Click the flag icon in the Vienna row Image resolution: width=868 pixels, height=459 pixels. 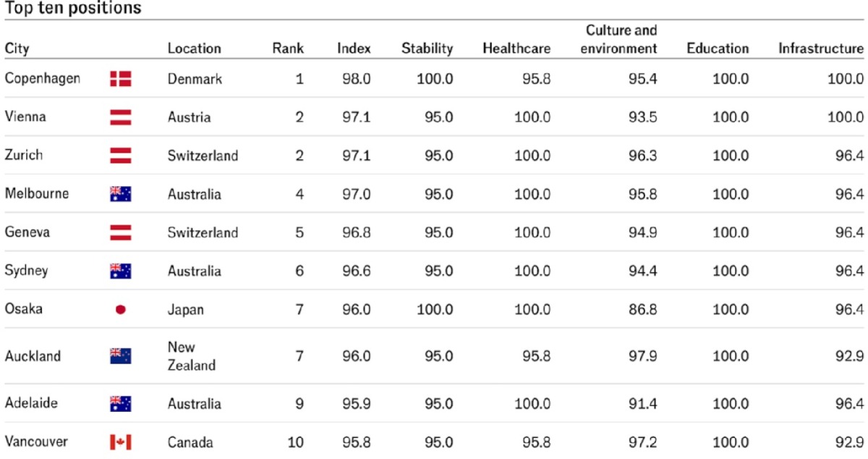[x=121, y=117]
